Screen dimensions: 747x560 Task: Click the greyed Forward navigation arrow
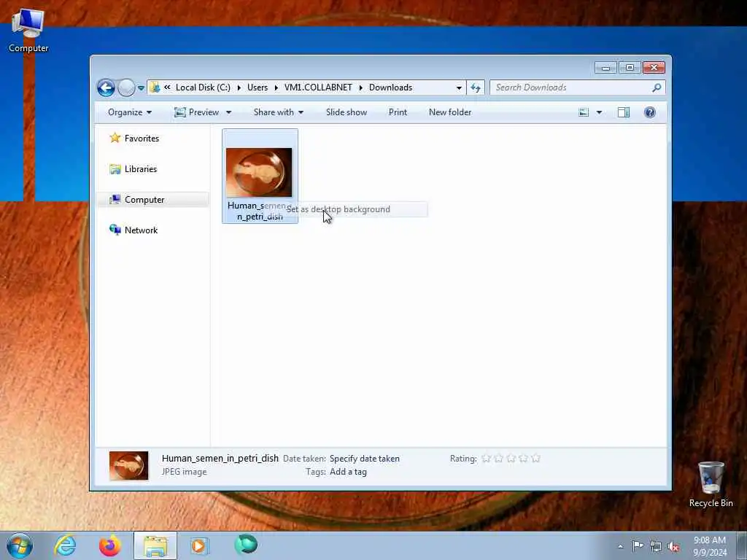(126, 87)
